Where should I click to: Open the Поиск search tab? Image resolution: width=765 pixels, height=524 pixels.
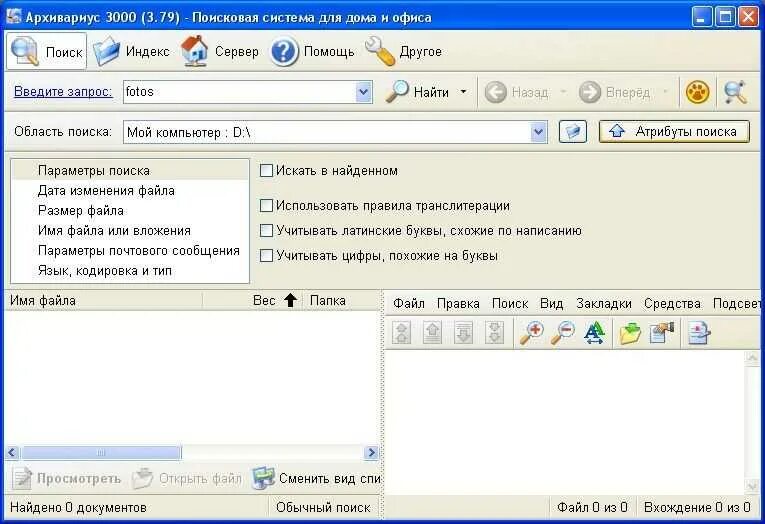46,51
